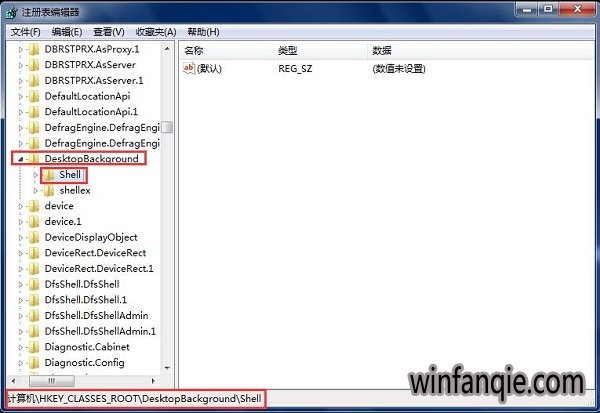Image resolution: width=600 pixels, height=413 pixels.
Task: Select the DeviceRect.DeviceRect key
Action: [x=95, y=253]
